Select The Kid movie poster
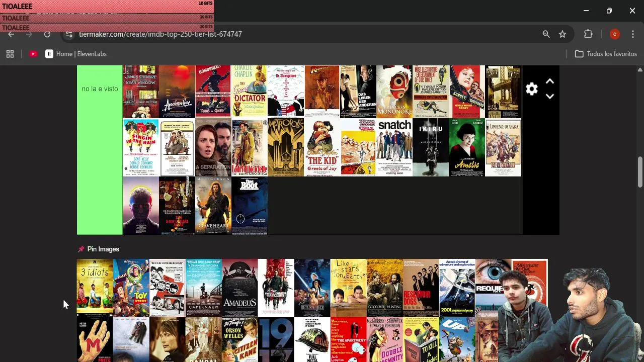644x362 pixels. pos(322,147)
